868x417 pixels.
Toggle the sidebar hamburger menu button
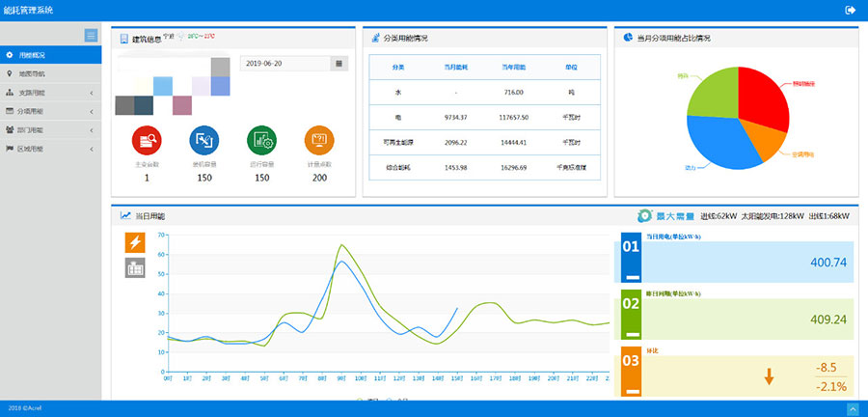(91, 36)
